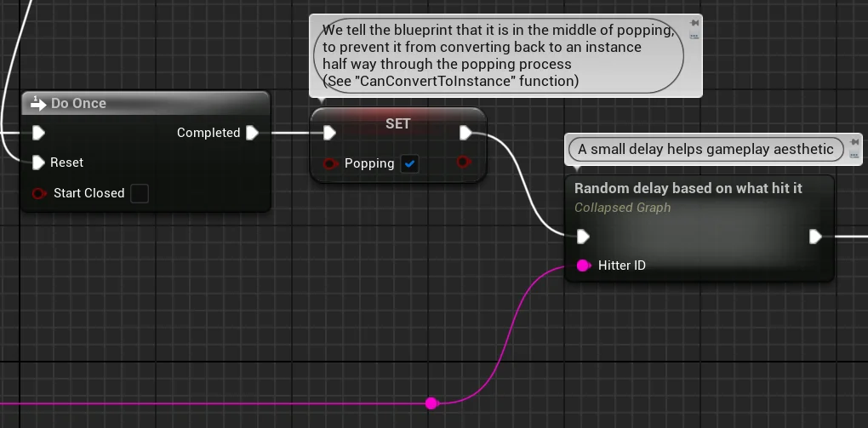Collapse the popping comment bubble via its toggle
The height and width of the screenshot is (428, 868).
click(x=694, y=37)
